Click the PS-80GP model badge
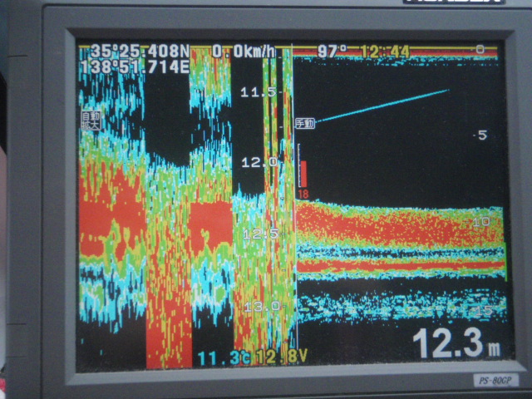Screen dimensions: 532x399 pyautogui.click(x=496, y=380)
